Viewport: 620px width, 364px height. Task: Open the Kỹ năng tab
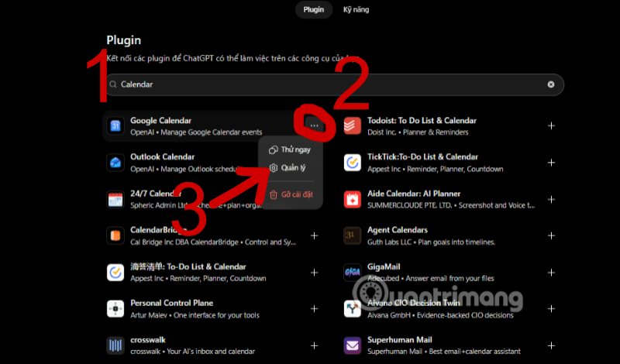coord(356,9)
